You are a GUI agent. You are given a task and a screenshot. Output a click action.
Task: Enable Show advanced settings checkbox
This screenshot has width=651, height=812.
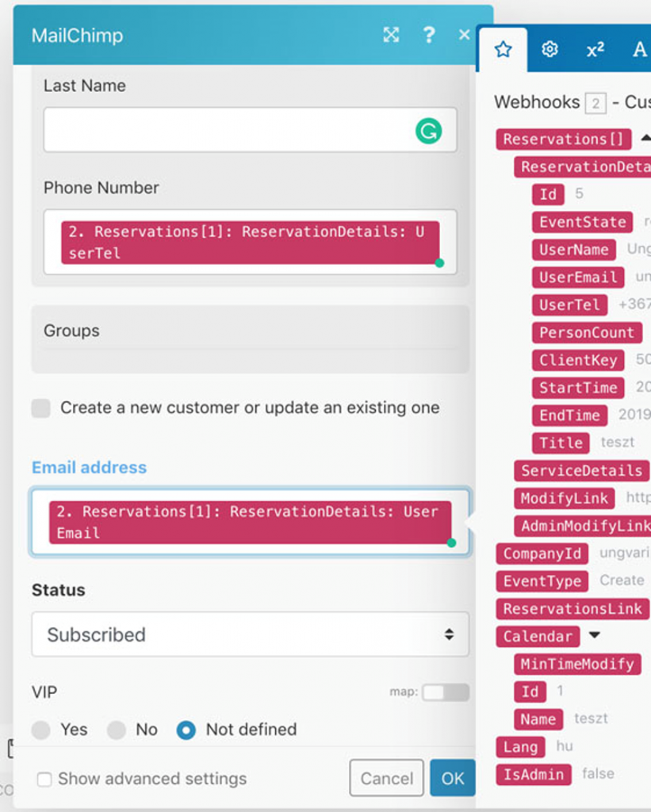(44, 779)
